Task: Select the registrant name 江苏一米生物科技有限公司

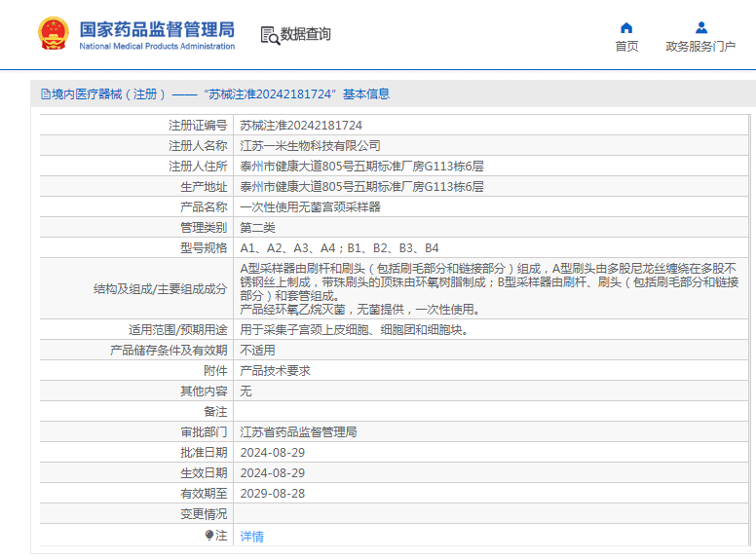Action: click(310, 145)
